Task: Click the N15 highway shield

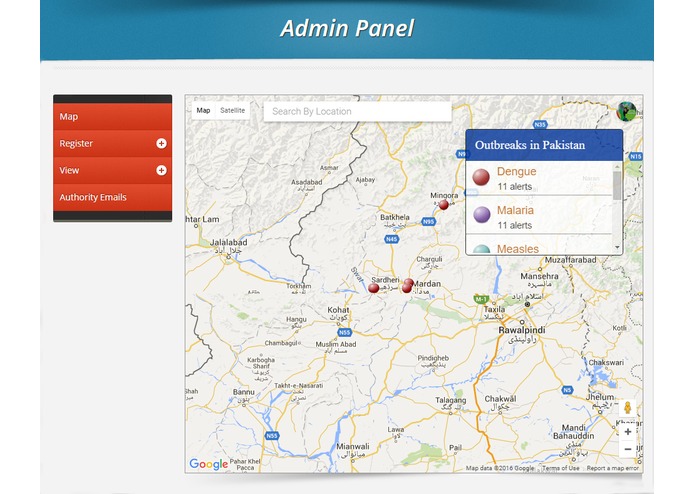Action: point(636,156)
